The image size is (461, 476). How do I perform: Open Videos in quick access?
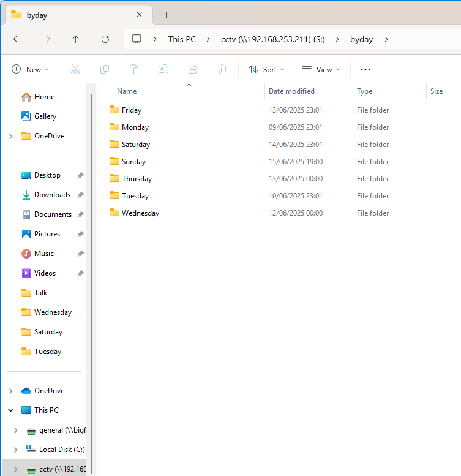point(39,273)
